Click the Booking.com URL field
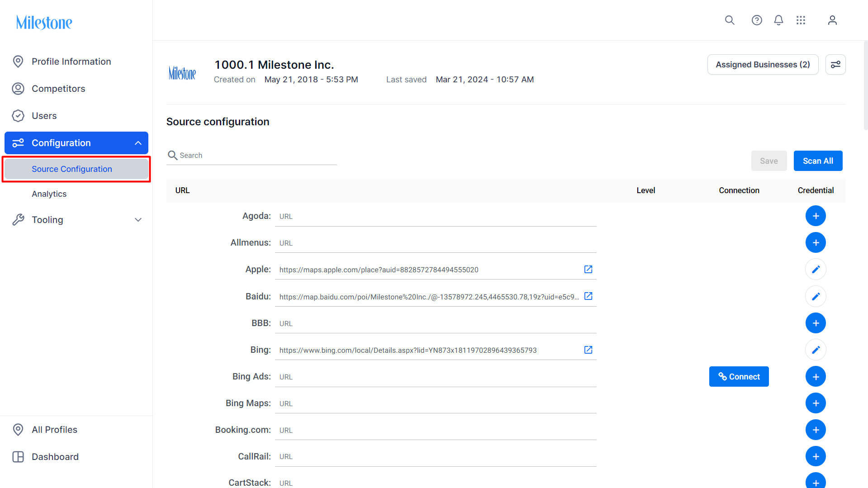Viewport: 868px width, 488px height. point(436,431)
